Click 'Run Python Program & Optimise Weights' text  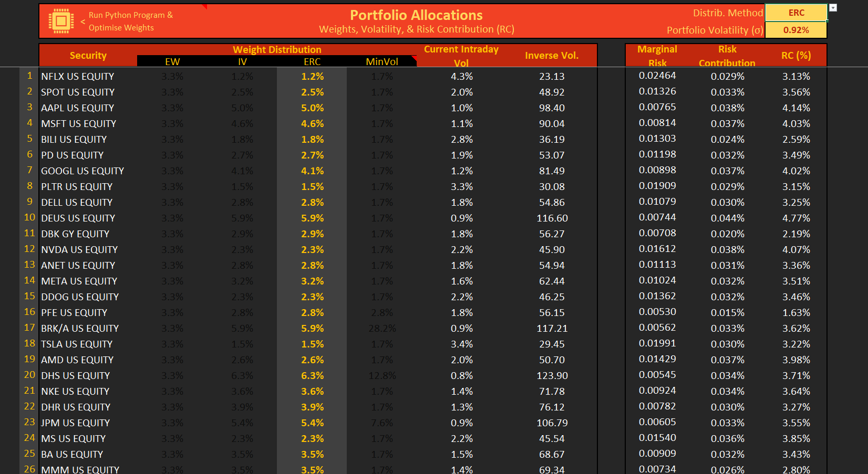[x=130, y=20]
